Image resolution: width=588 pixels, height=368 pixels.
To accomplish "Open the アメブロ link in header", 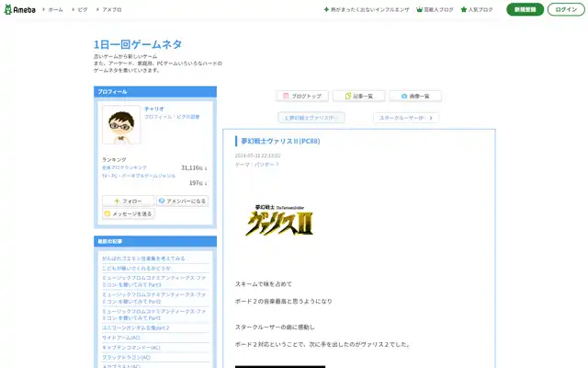I will click(x=112, y=10).
